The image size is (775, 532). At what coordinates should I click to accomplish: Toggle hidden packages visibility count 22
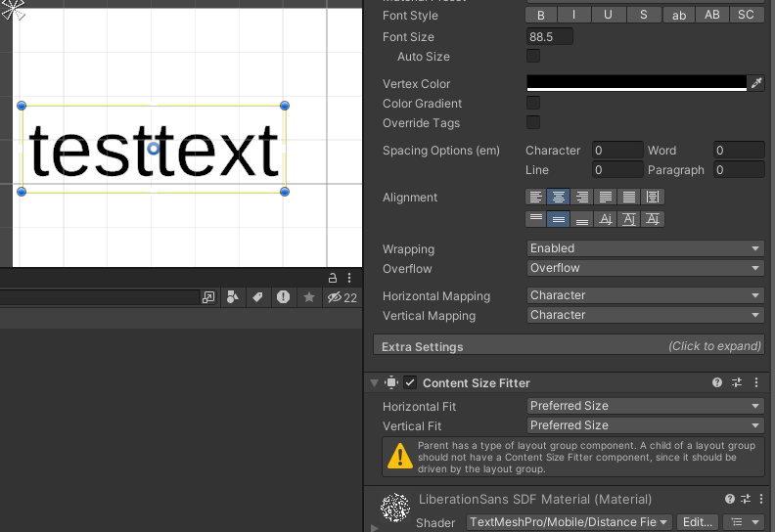point(342,297)
